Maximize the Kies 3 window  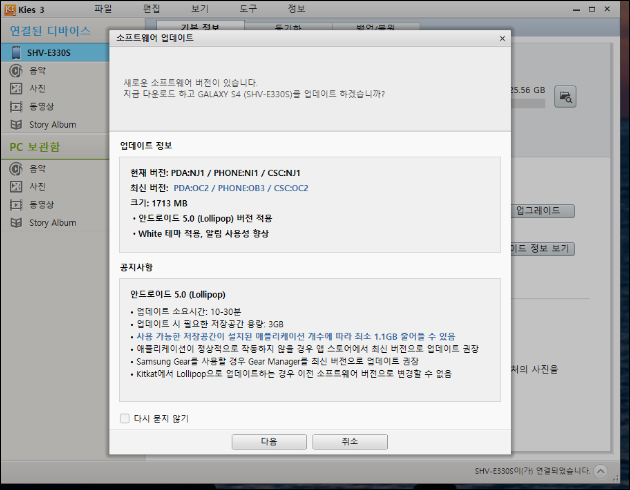(x=592, y=9)
